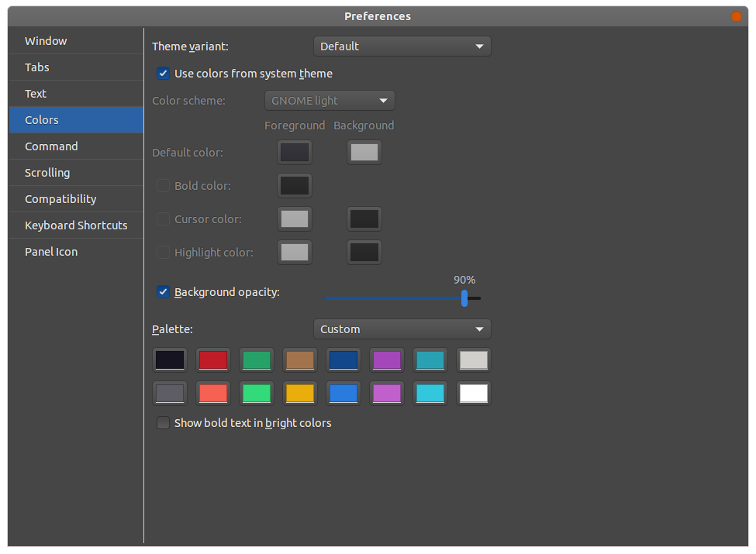Click the Background opacity slider handle

click(464, 298)
